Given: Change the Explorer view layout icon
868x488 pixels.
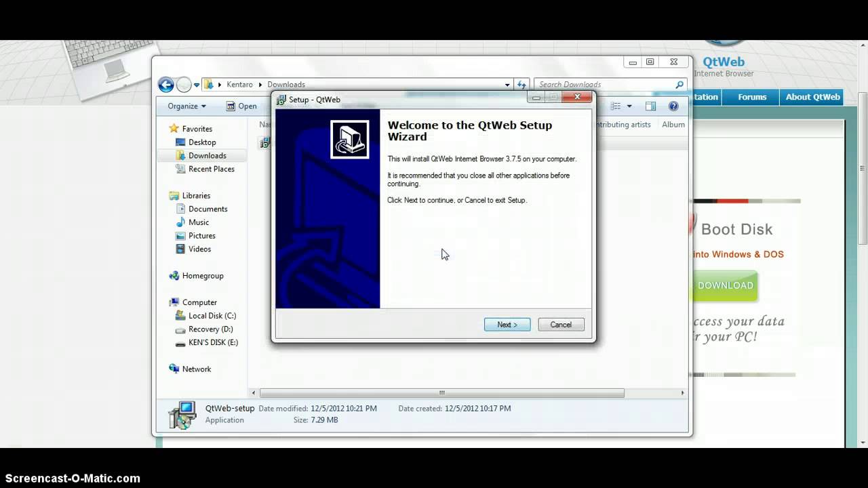Looking at the screenshot, I should click(616, 106).
